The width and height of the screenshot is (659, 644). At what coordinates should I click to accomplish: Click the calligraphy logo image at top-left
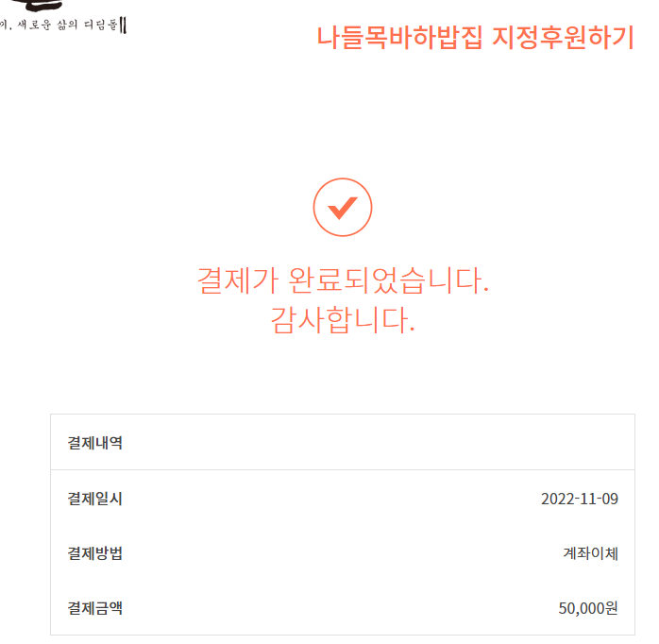tap(42, 6)
